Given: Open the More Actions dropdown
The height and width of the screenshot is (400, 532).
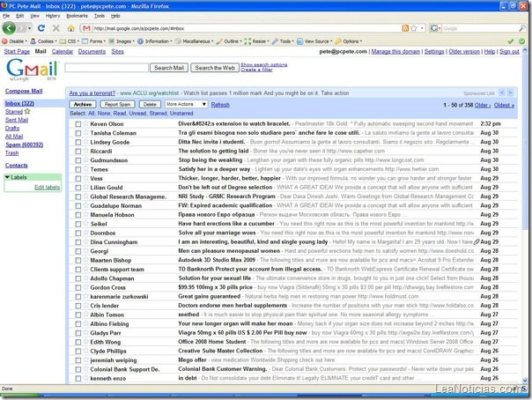Looking at the screenshot, I should click(186, 104).
